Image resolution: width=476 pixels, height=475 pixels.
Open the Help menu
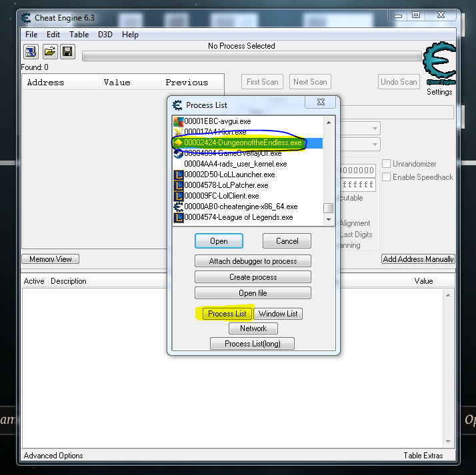point(130,35)
